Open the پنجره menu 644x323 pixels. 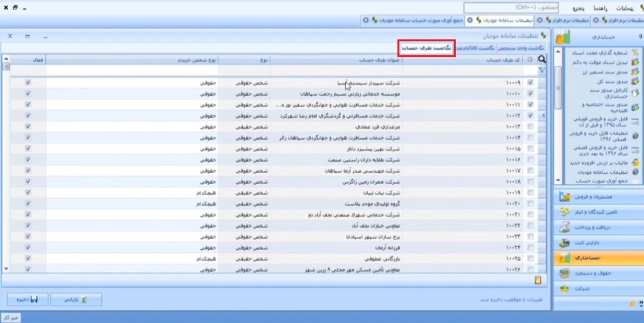point(579,9)
